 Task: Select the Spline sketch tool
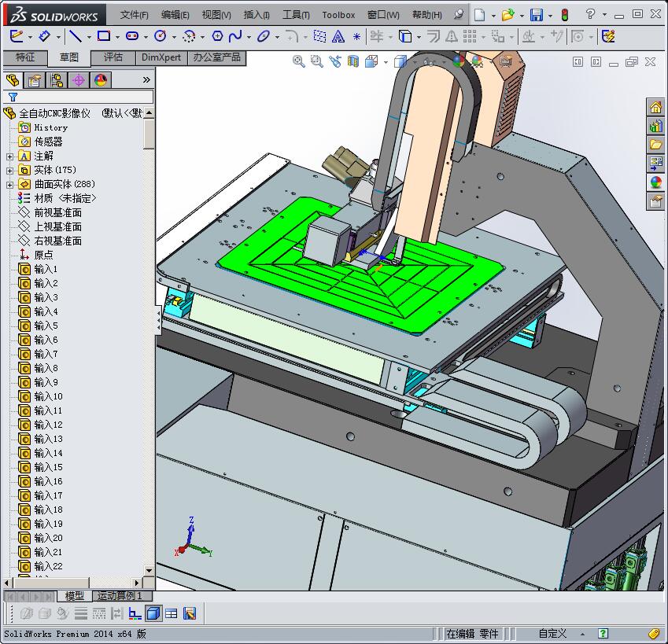coord(235,36)
